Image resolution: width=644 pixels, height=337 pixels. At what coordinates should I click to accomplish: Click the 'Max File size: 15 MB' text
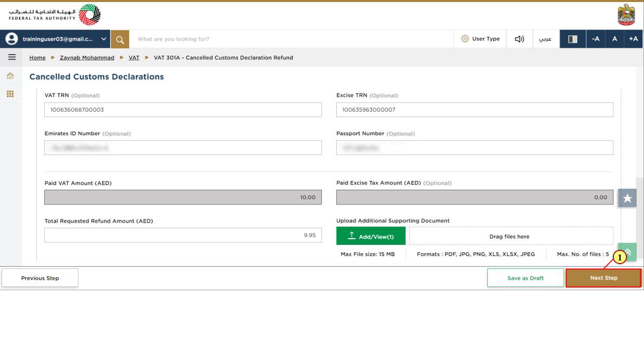[368, 254]
